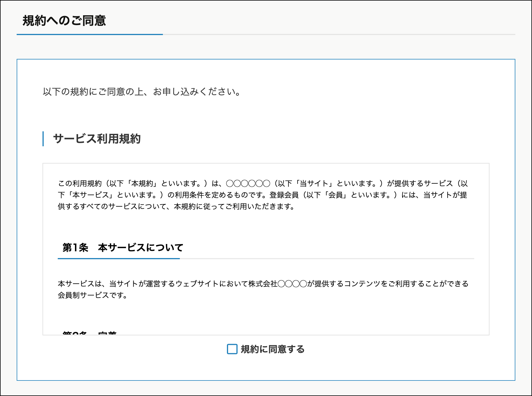
Task: Click the blue underline below 第1条 heading
Action: tap(118, 259)
